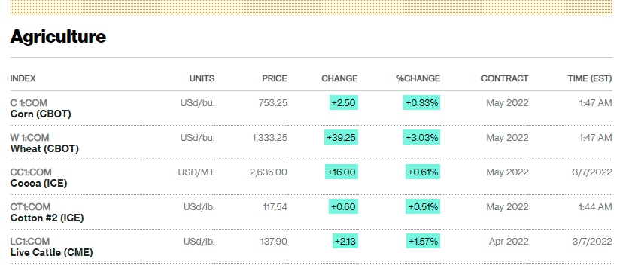Click the +1.57% percent change badge
This screenshot has height=271, width=644.
point(424,241)
